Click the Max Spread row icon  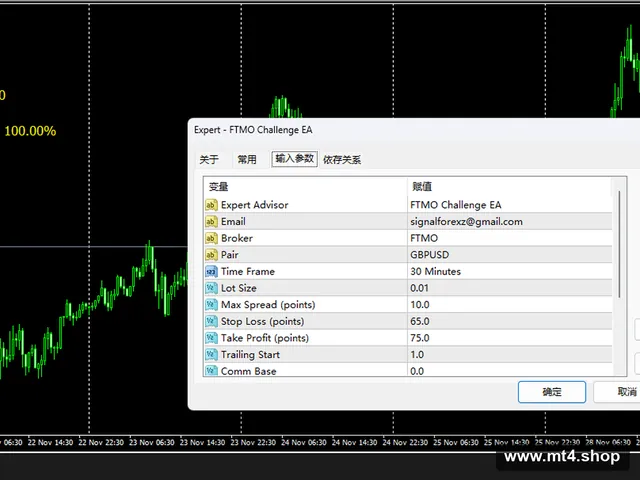211,305
